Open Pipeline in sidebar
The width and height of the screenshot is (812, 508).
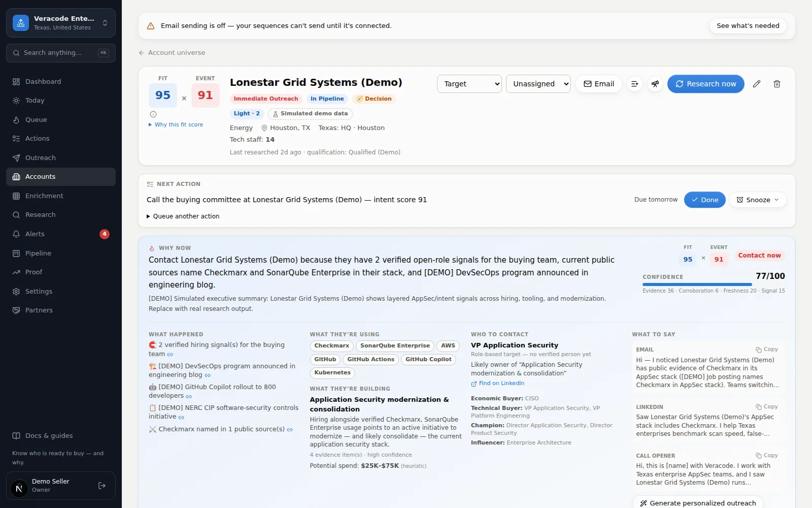coord(61,253)
